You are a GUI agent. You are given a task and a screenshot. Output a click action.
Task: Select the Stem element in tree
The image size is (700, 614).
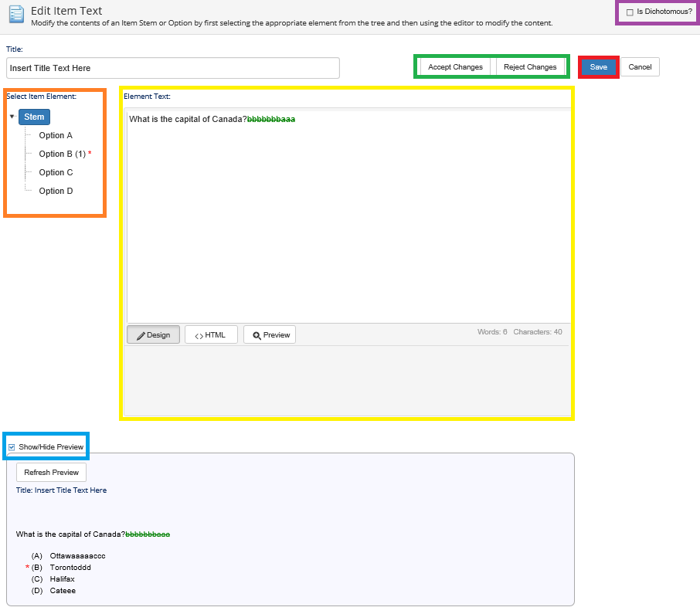coord(34,117)
